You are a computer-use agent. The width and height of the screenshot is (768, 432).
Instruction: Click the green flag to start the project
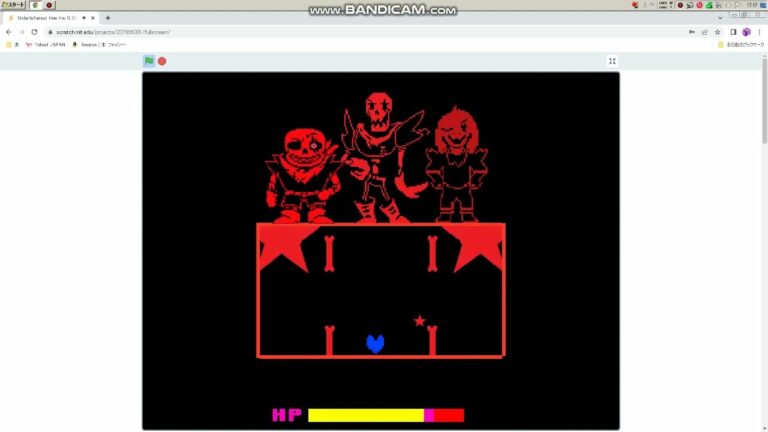pos(149,61)
